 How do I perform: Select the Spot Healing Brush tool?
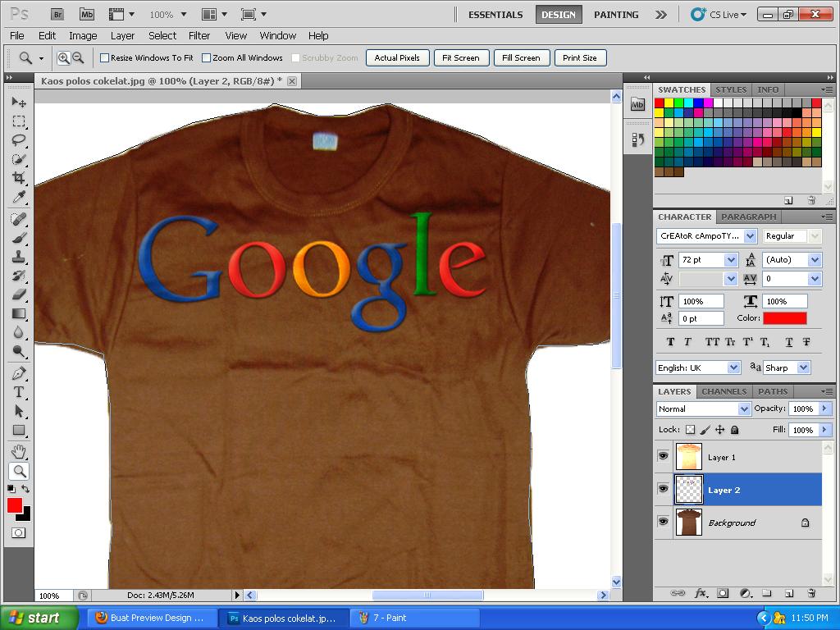point(19,218)
